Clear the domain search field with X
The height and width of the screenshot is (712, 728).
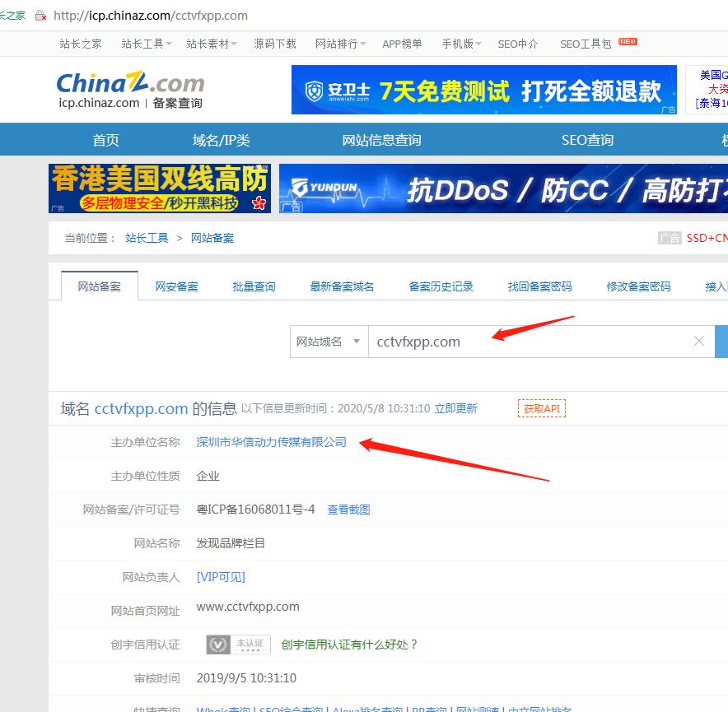pyautogui.click(x=699, y=342)
